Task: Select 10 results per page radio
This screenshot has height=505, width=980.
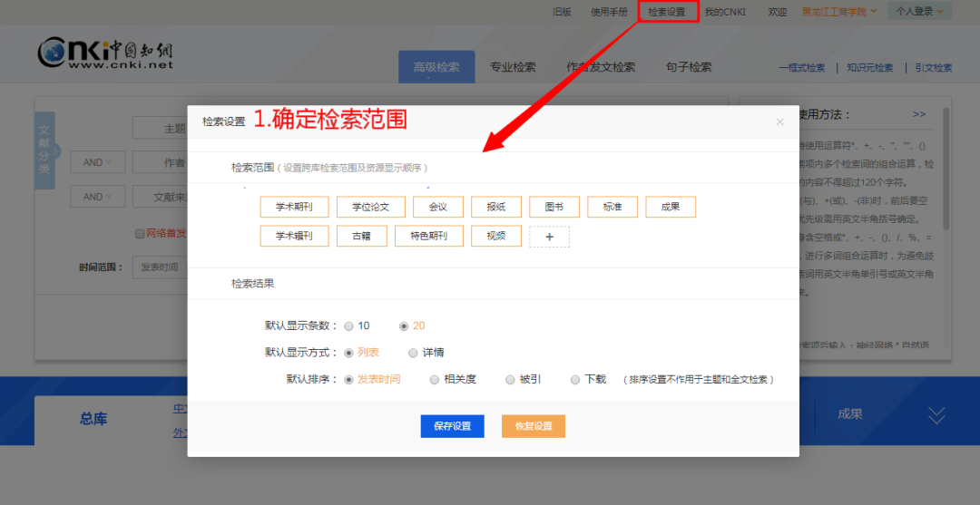Action: coord(349,326)
